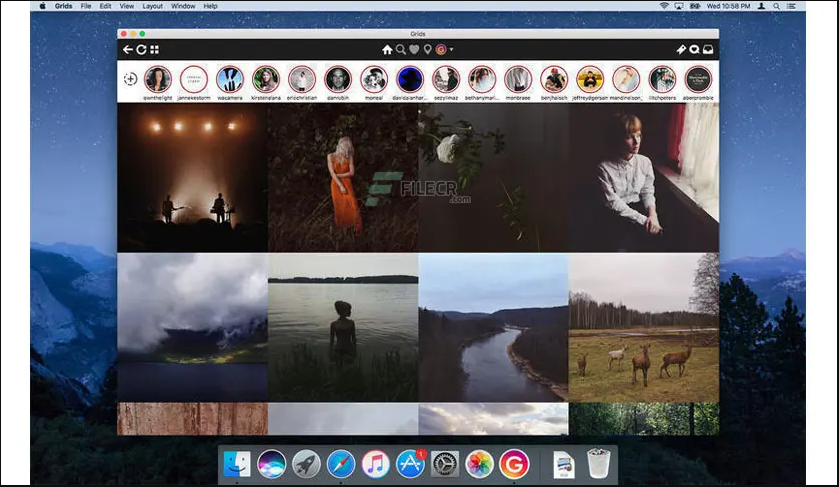Screen dimensions: 839x487
Task: View monbraee's story
Action: (x=518, y=79)
